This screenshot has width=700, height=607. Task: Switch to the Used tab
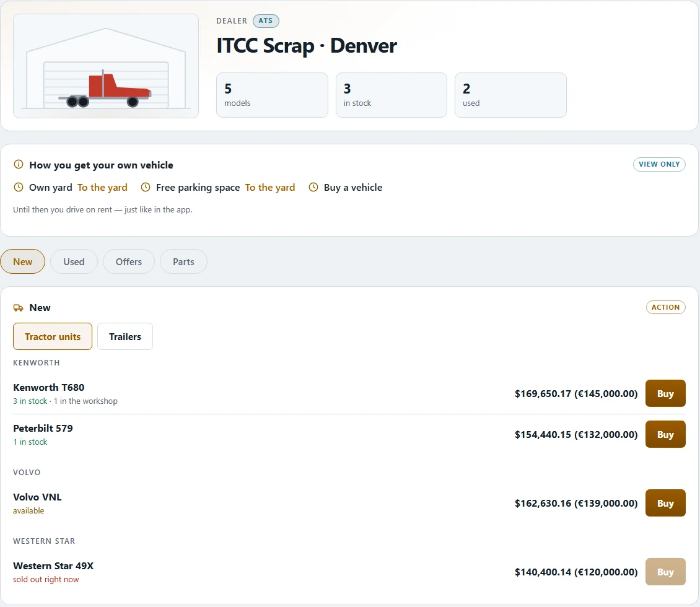[74, 261]
